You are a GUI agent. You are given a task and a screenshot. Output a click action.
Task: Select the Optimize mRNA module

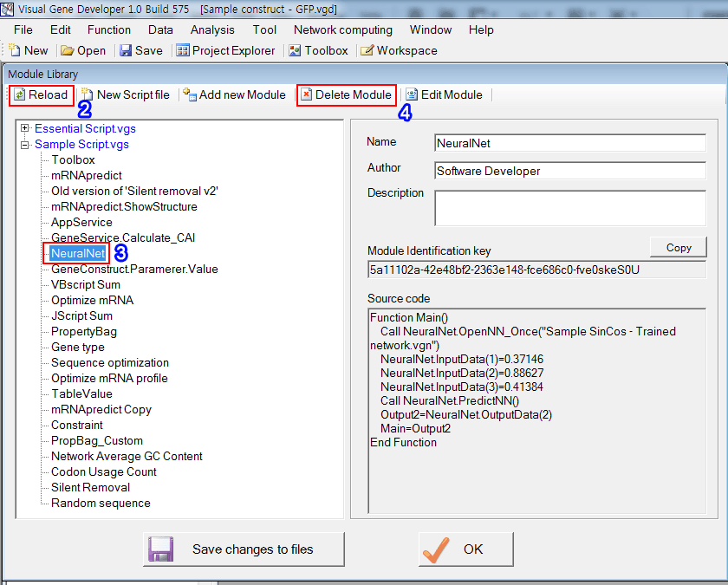pos(93,301)
